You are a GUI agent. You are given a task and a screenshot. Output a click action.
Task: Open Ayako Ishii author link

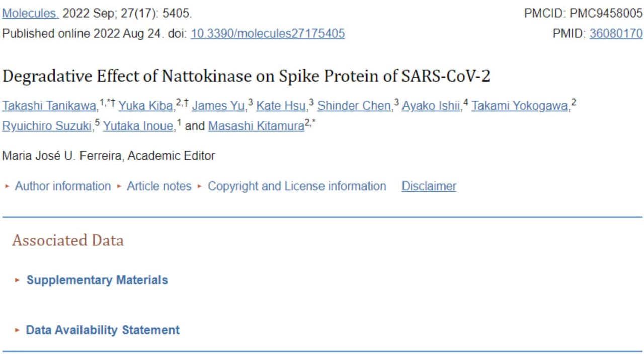coord(431,106)
